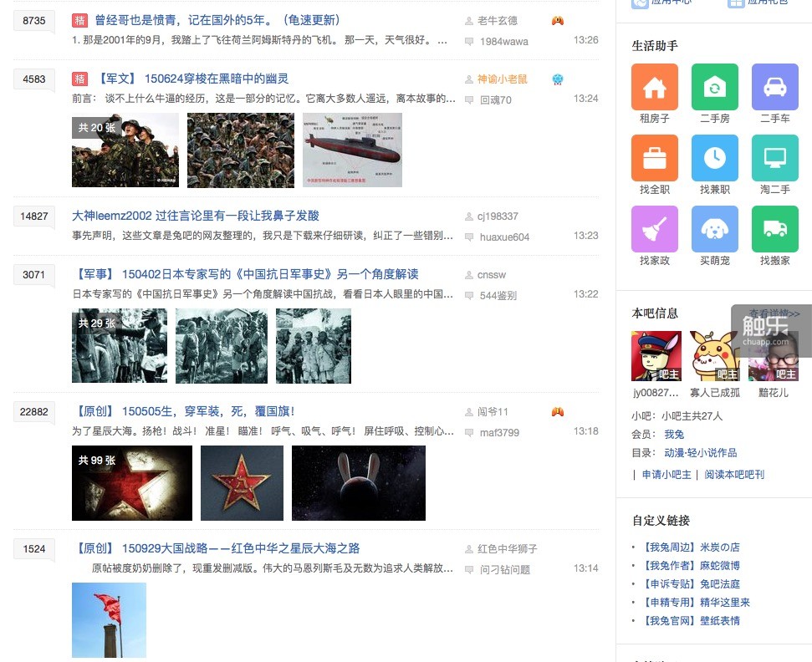This screenshot has height=662, width=812.
Task: Click the medal icon beside 闾爷11
Action: 558,412
